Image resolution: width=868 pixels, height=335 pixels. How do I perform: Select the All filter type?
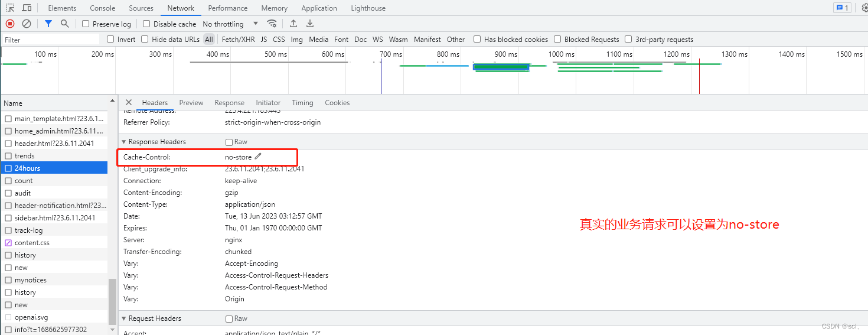pos(209,39)
